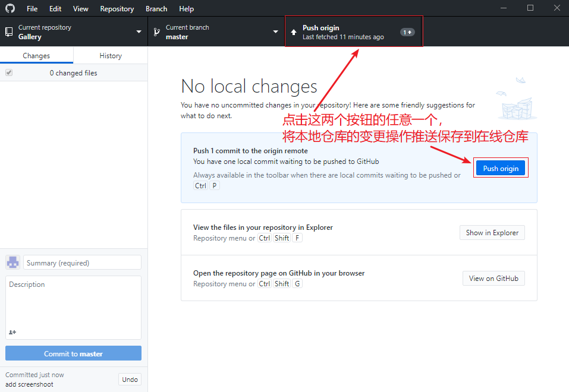
Task: Click the branch icon beside master
Action: (x=157, y=32)
